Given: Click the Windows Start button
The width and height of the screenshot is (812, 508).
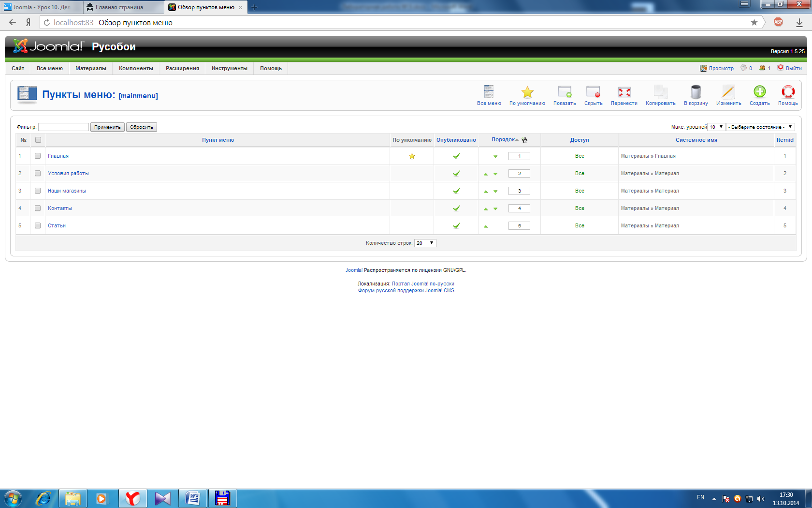Looking at the screenshot, I should click(x=13, y=498).
